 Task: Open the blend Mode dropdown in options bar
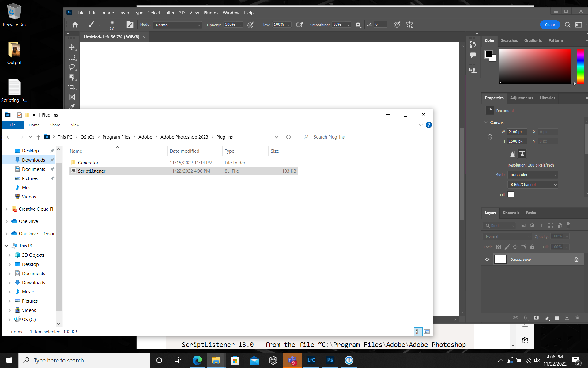[x=178, y=25]
